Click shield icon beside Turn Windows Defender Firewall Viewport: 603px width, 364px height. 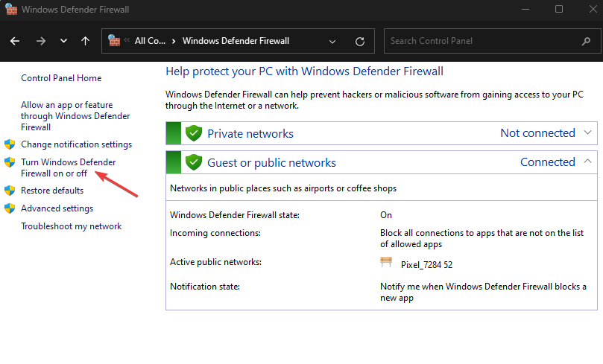[10, 162]
